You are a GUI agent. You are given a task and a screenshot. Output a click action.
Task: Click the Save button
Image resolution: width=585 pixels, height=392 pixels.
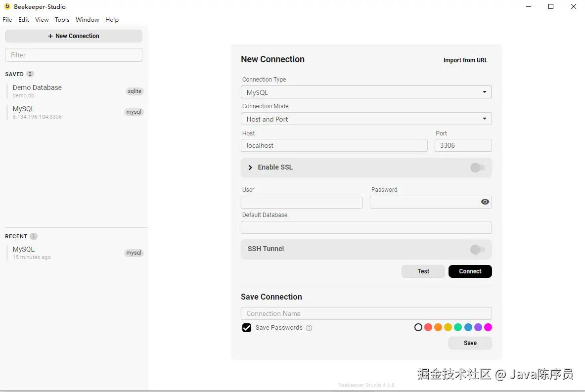470,343
